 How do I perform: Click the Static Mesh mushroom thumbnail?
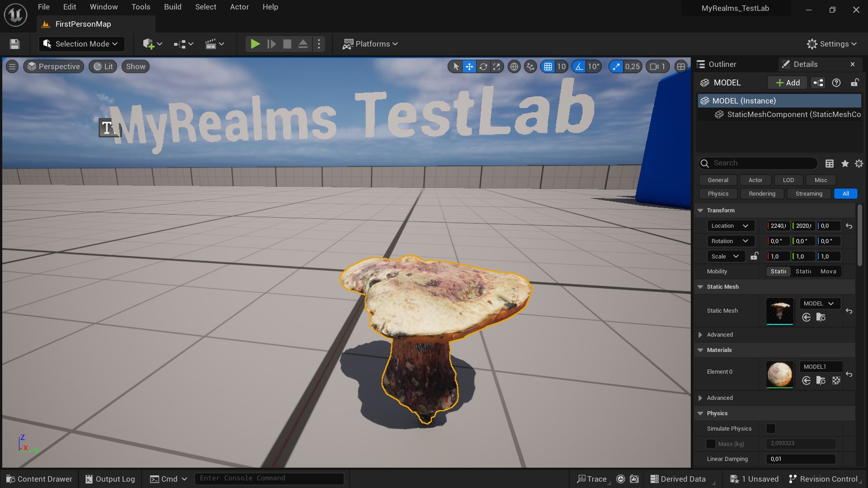pos(779,311)
